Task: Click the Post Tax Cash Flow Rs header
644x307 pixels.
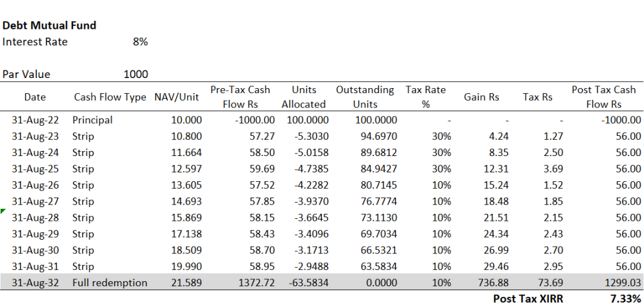Action: [x=604, y=97]
